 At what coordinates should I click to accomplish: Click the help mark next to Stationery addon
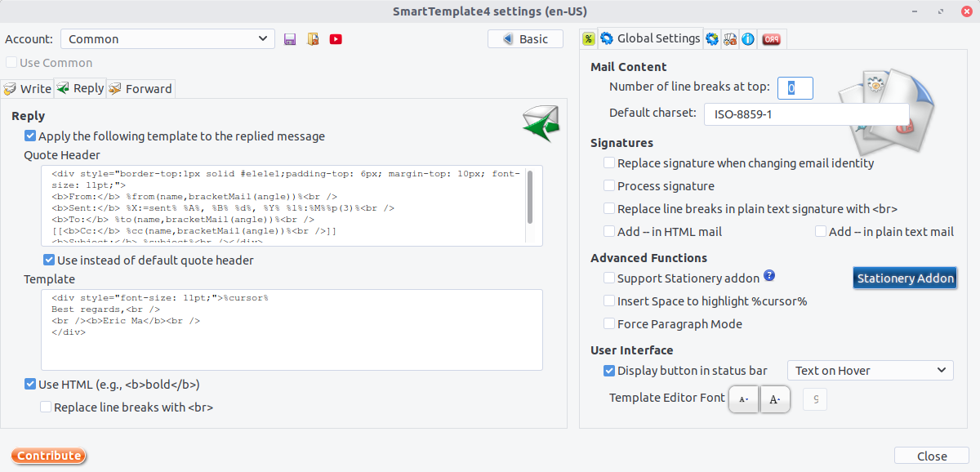pyautogui.click(x=768, y=278)
